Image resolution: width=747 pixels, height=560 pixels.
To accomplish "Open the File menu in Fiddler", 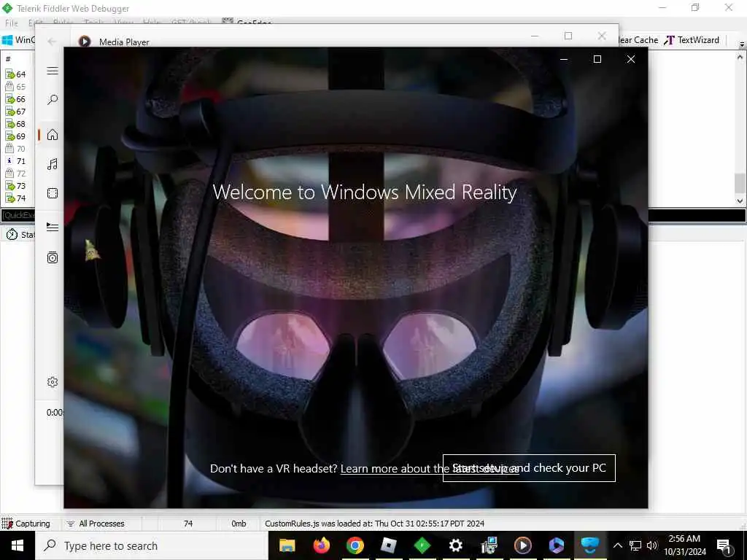I will click(11, 23).
